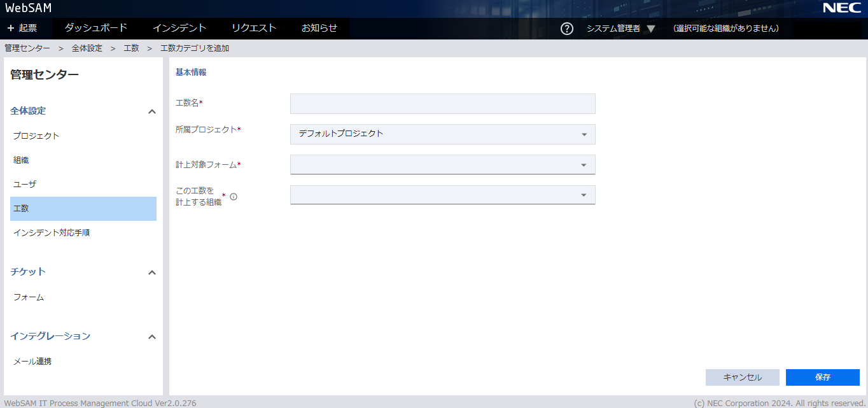Collapse the インテグレーション section

pos(151,337)
